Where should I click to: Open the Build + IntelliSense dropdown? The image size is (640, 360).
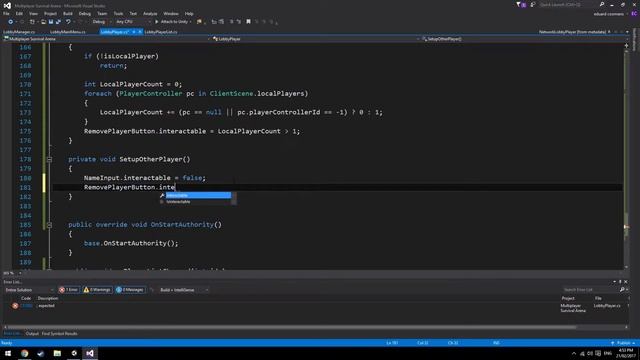click(x=183, y=290)
